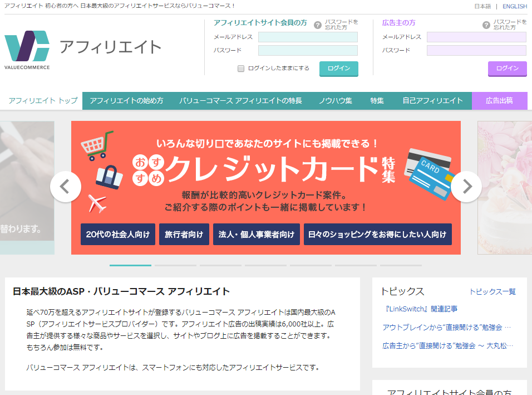Click the teal affiliate member ログイン button

pos(338,69)
